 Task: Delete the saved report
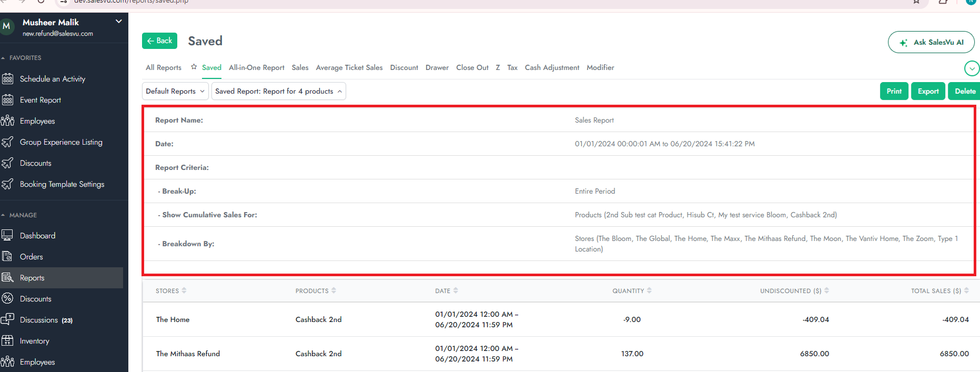pos(965,91)
